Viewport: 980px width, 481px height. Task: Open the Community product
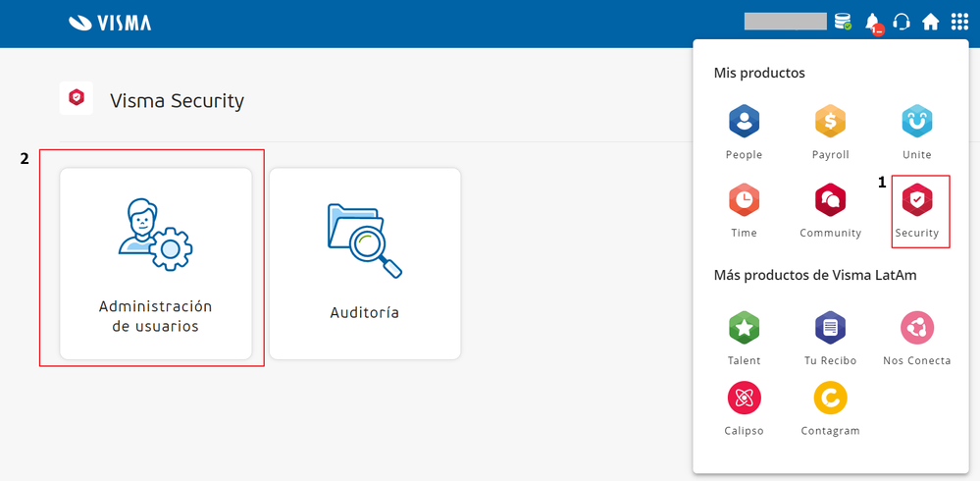coord(830,211)
